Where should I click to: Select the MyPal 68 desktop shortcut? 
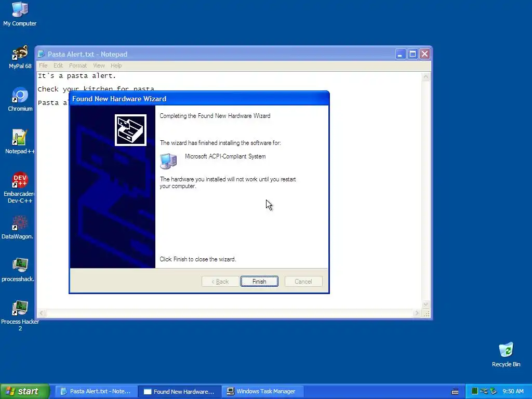coord(20,57)
